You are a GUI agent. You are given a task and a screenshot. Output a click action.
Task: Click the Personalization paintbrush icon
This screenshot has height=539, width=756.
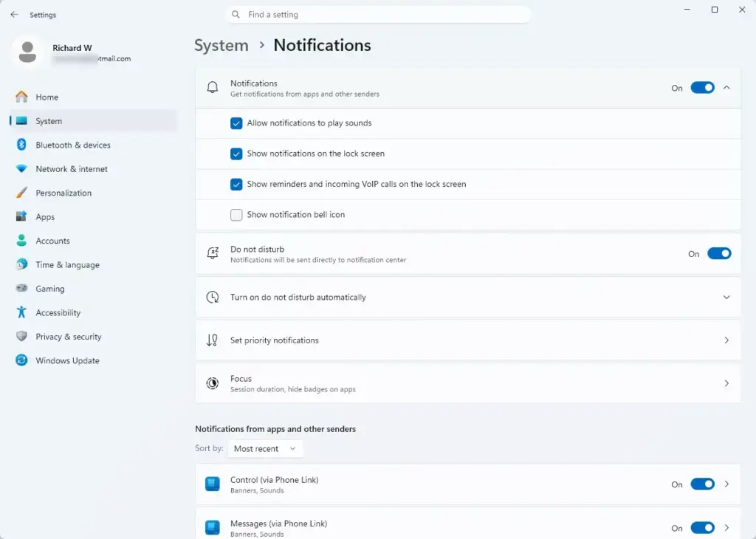[x=21, y=193]
